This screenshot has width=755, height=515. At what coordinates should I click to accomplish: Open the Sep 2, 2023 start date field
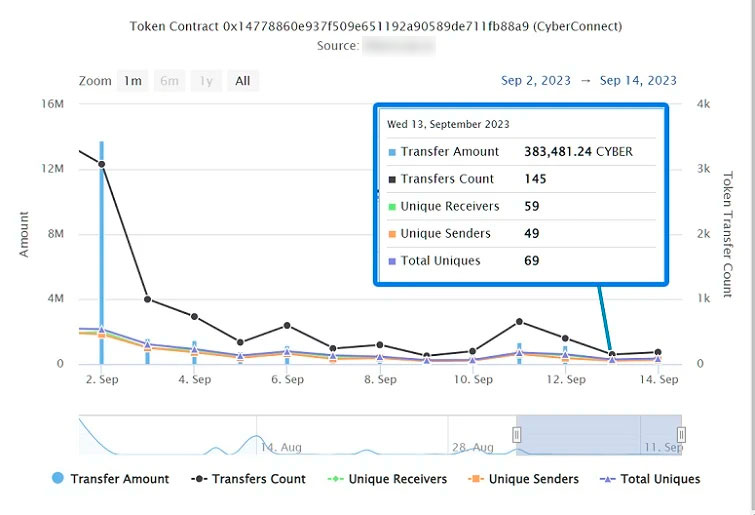coord(538,81)
